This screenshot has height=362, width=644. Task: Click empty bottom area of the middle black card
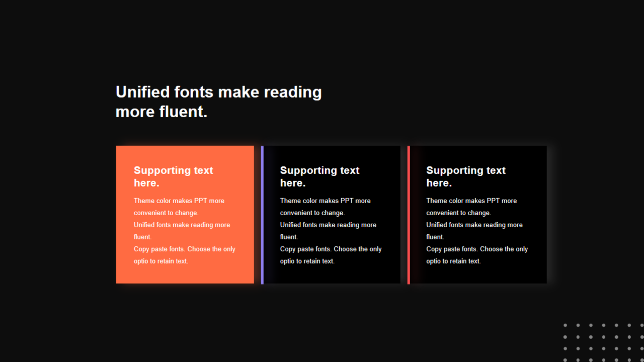click(332, 274)
